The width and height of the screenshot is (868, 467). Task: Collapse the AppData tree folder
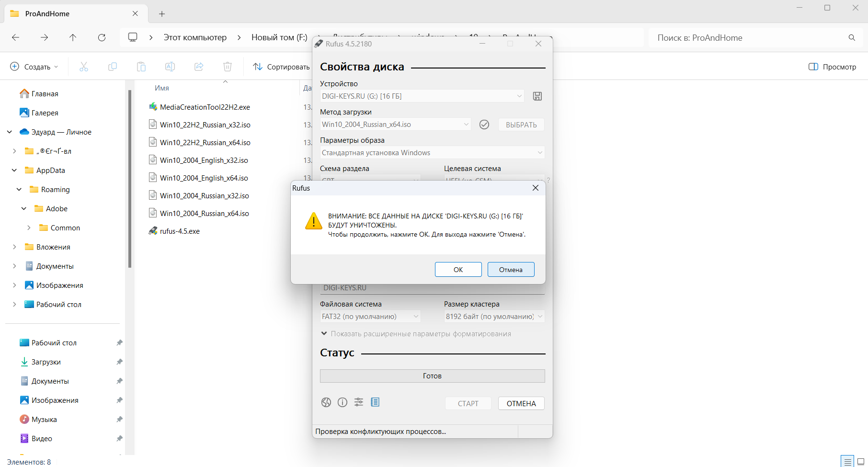14,171
